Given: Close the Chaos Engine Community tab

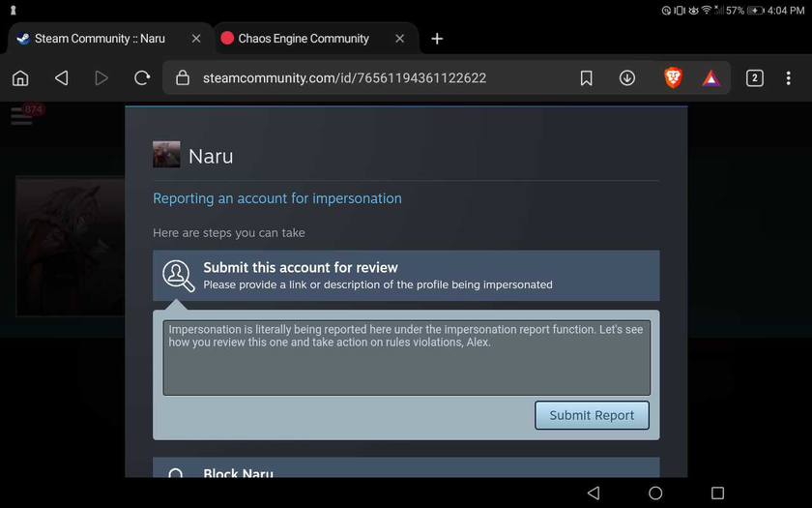Looking at the screenshot, I should point(400,39).
